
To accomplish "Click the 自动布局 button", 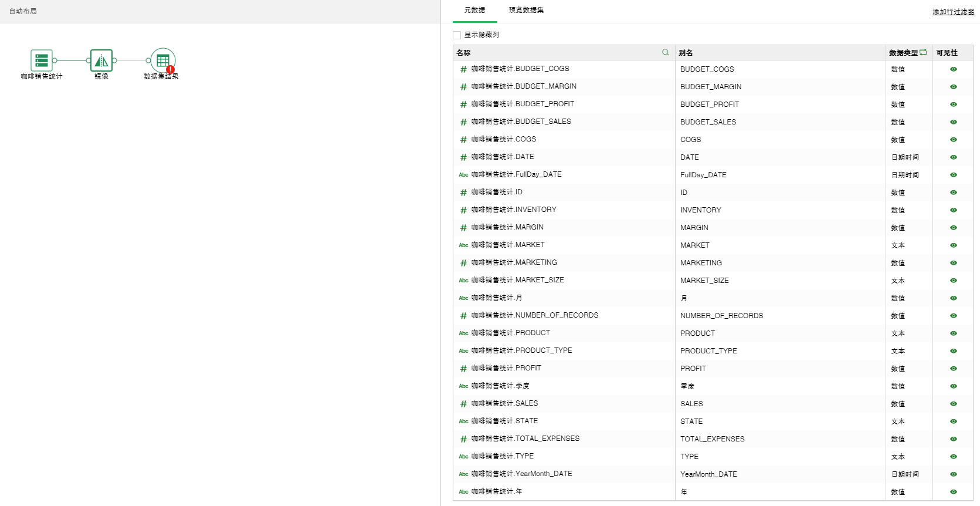I will point(23,11).
